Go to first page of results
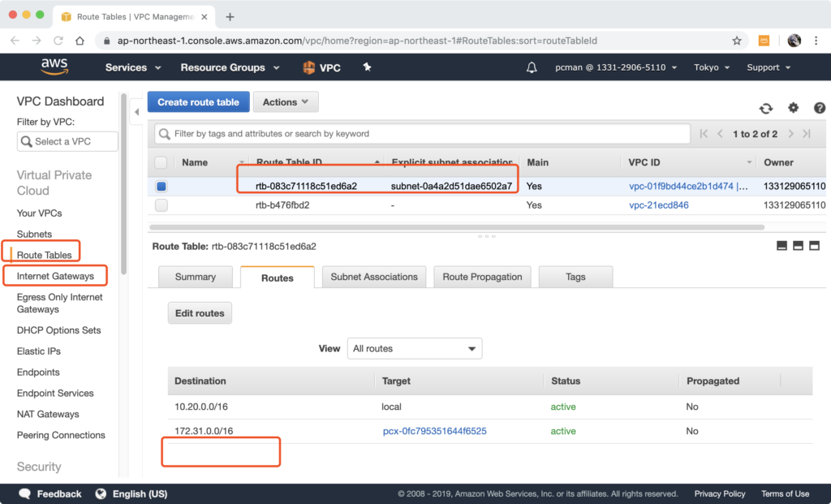The height and width of the screenshot is (504, 831). click(704, 134)
